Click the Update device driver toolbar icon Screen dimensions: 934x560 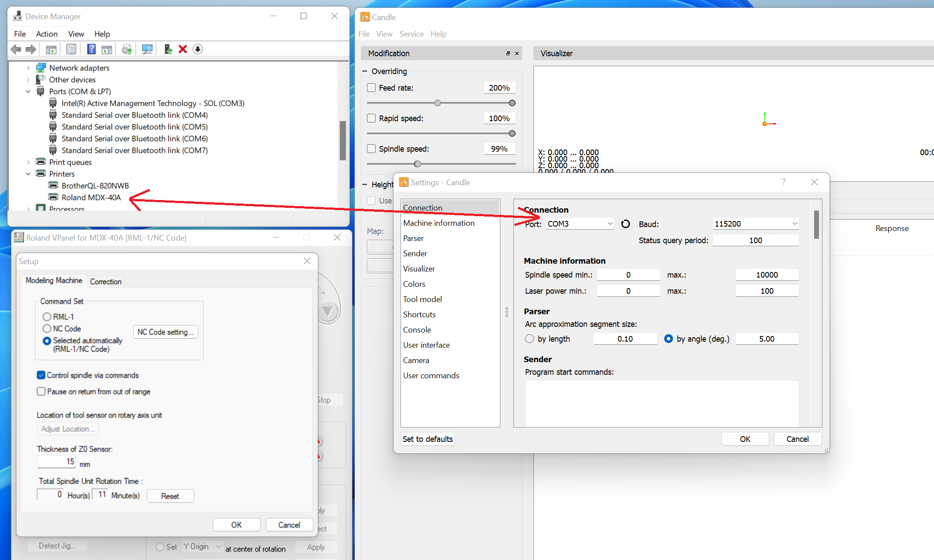click(x=127, y=49)
